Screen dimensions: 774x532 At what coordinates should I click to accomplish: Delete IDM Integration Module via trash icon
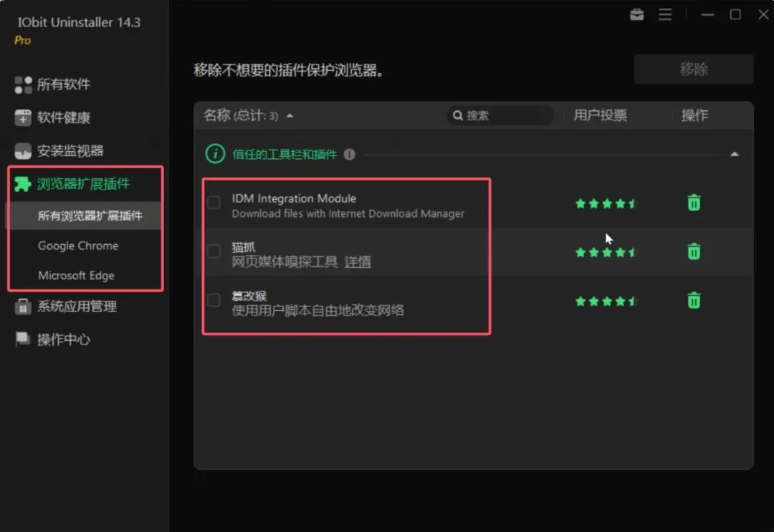[694, 203]
